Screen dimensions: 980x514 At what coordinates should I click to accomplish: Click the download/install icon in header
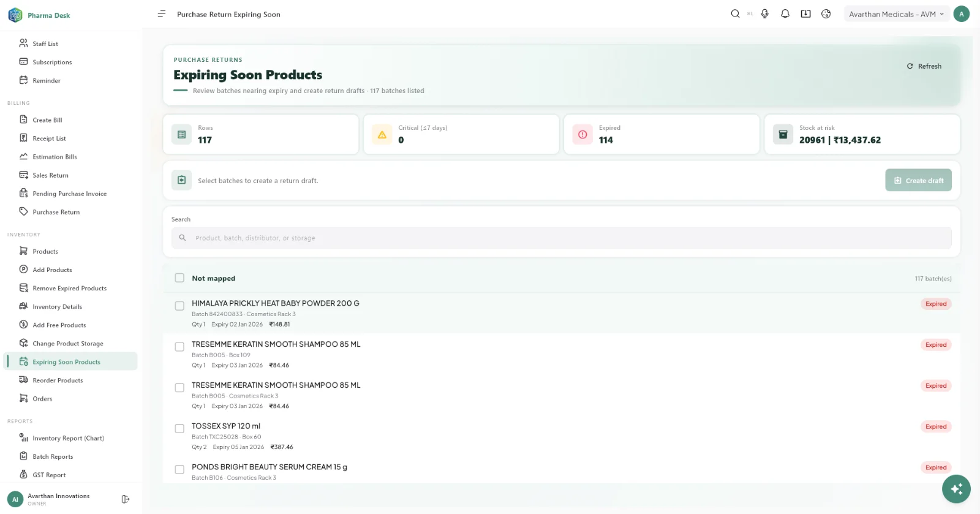click(x=806, y=14)
